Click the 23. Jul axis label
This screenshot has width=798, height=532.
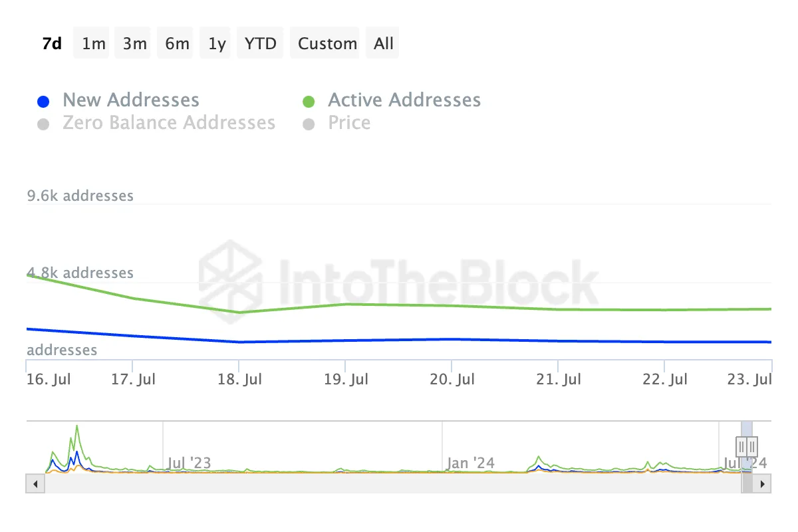click(x=749, y=380)
